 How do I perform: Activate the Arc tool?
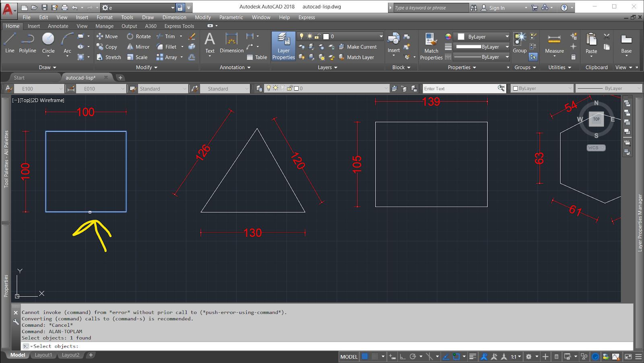67,43
